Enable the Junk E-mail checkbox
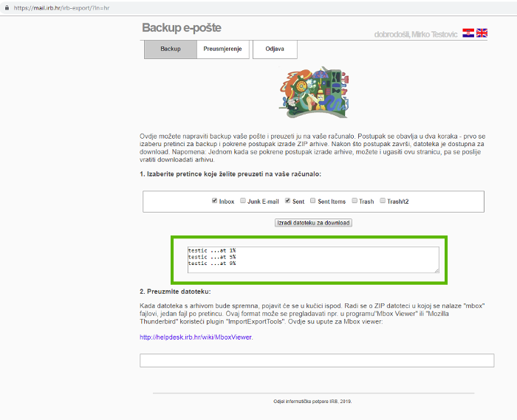 (x=243, y=201)
